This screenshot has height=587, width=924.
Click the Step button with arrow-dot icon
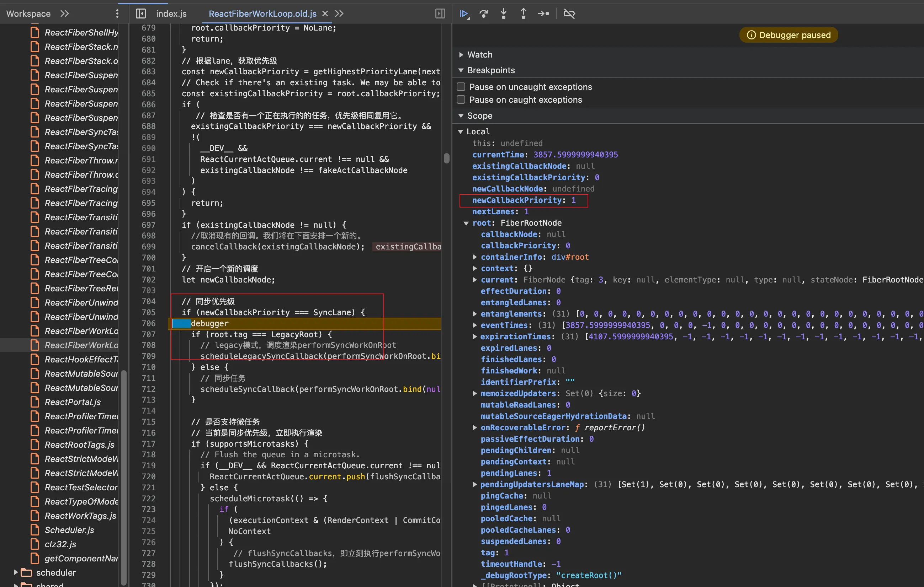pos(543,14)
